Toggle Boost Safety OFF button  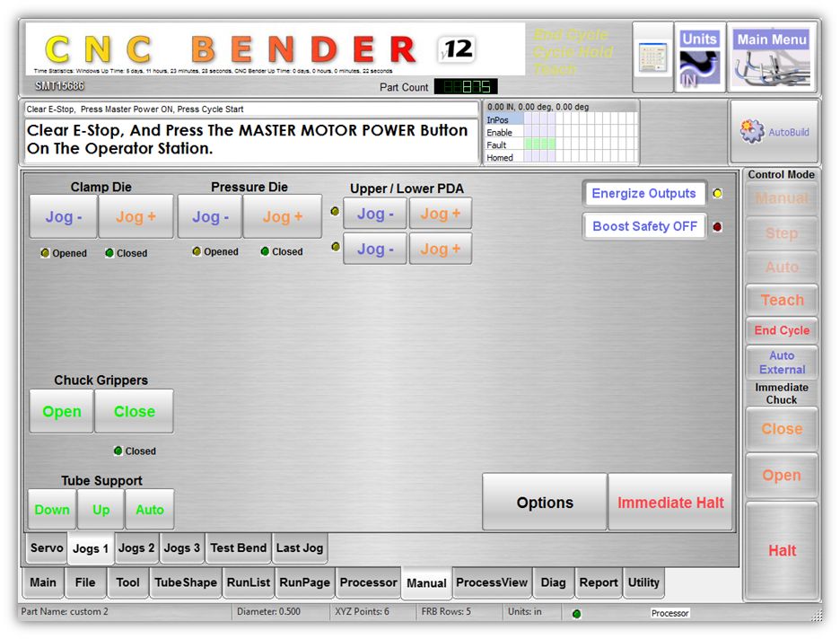643,226
